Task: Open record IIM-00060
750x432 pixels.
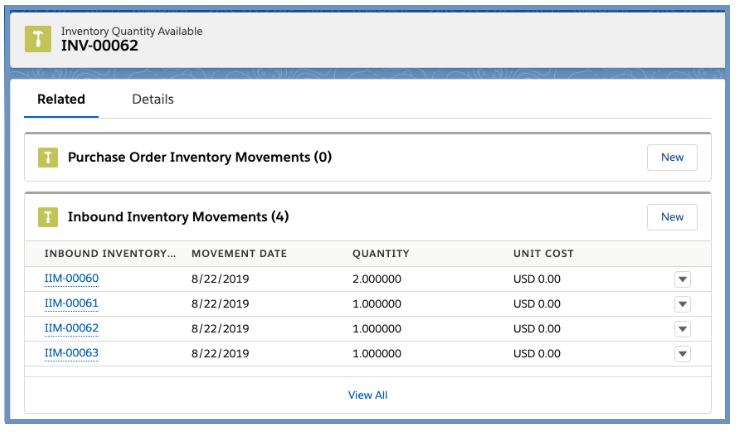Action: (71, 278)
